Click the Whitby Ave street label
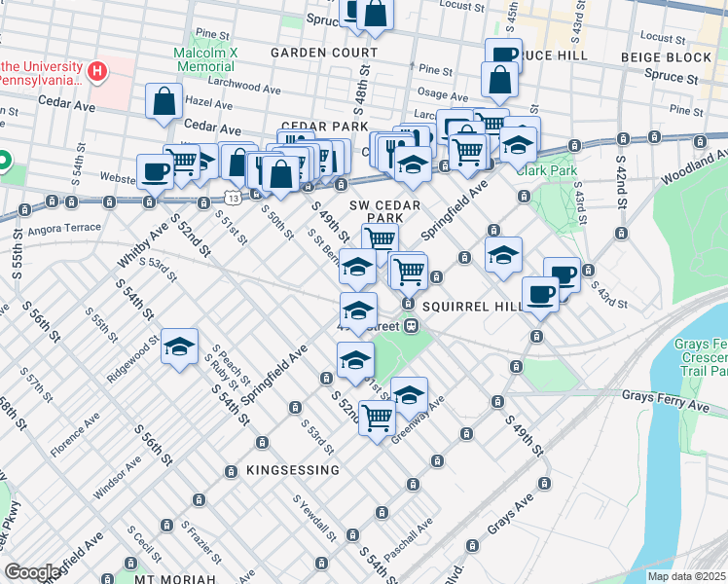Screen dimensions: 728x584 point(142,245)
